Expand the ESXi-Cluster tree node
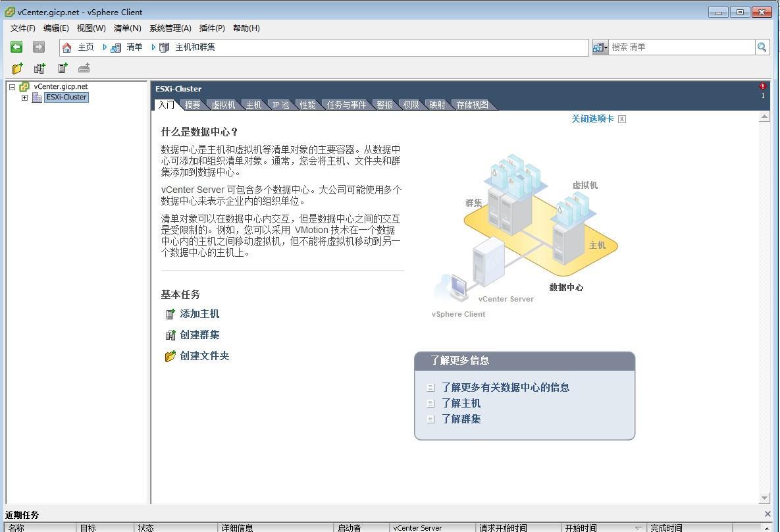 pos(24,97)
